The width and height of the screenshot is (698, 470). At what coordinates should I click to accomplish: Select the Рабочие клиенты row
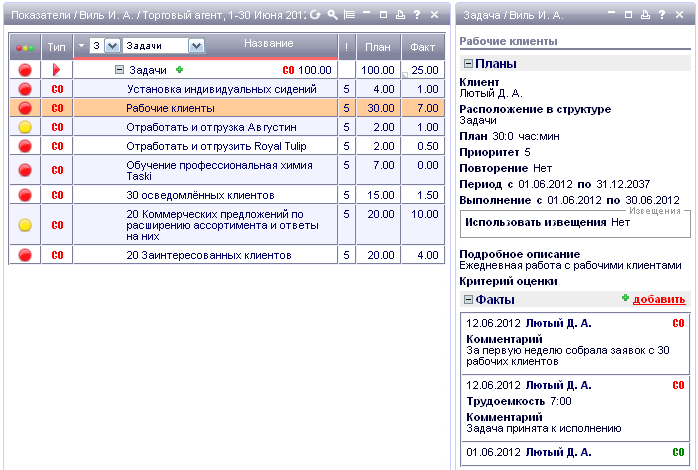coord(227,108)
